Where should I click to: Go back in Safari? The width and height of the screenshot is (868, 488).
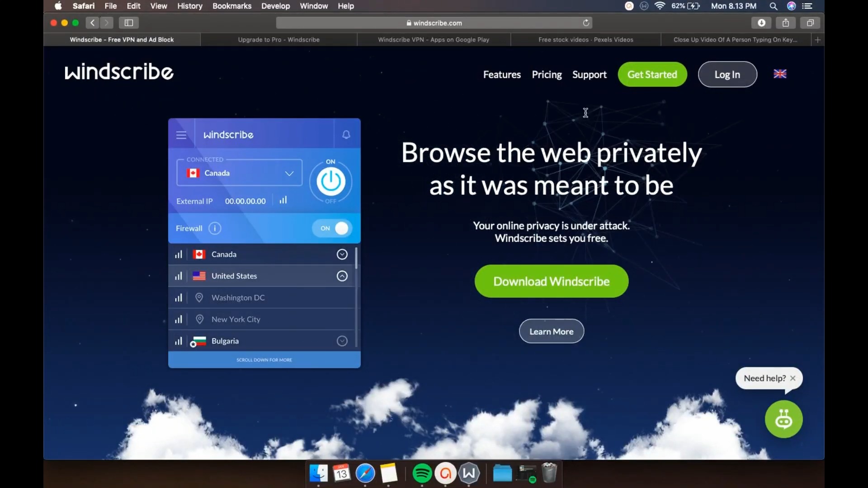pyautogui.click(x=92, y=23)
